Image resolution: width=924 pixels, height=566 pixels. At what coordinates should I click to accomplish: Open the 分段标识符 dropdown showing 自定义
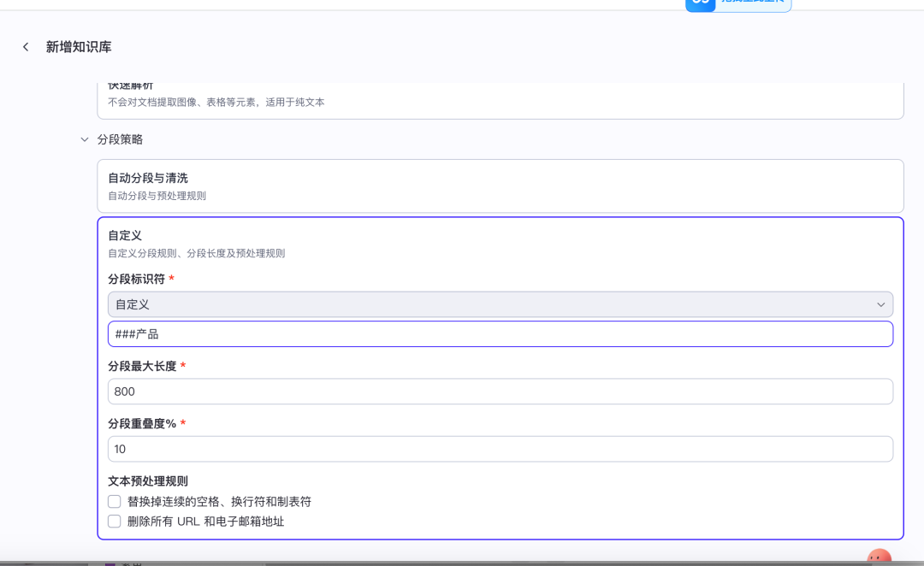pyautogui.click(x=500, y=304)
